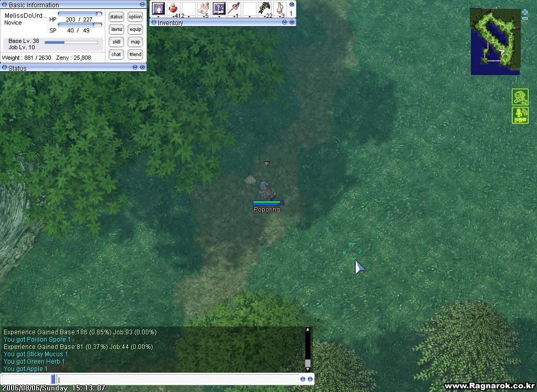Click the character name MelissDoUrd...
537x392 pixels.
click(x=26, y=15)
